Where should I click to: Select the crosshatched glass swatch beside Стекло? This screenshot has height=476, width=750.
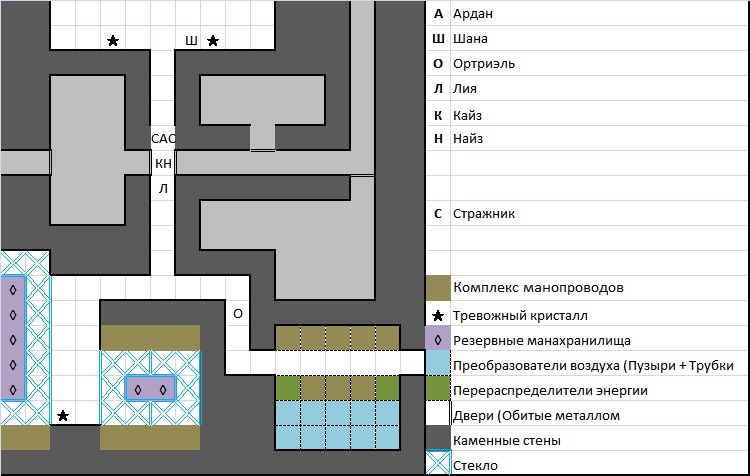438,463
